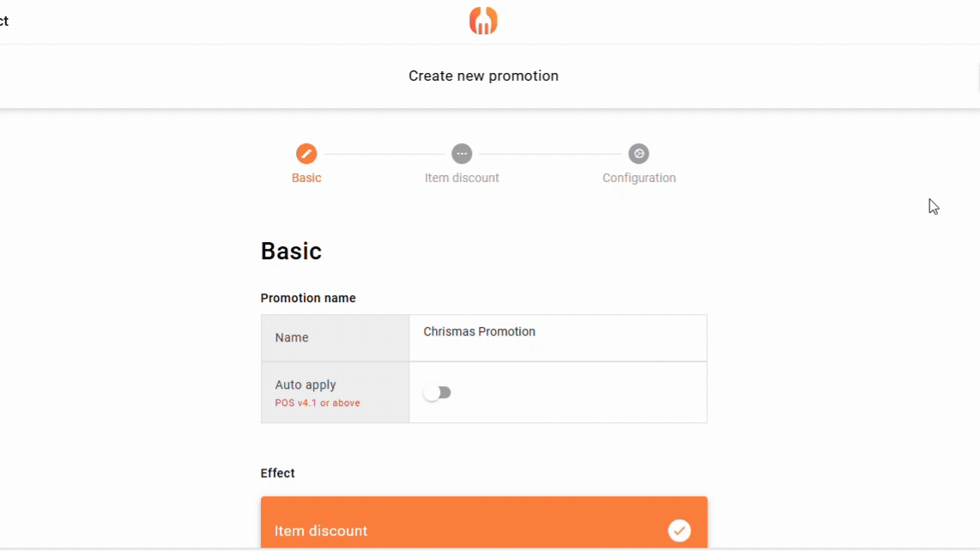Click the Basic step pencil icon

306,154
